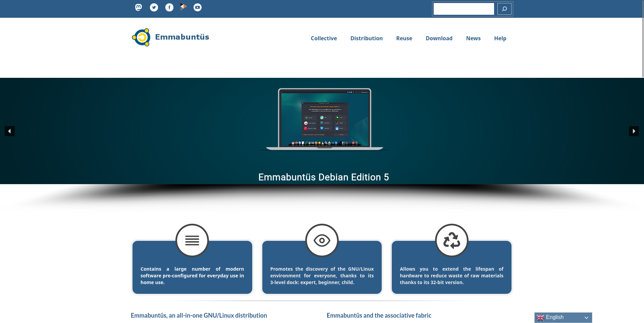This screenshot has height=323, width=644.
Task: Click the recycle arrows icon
Action: (x=451, y=240)
